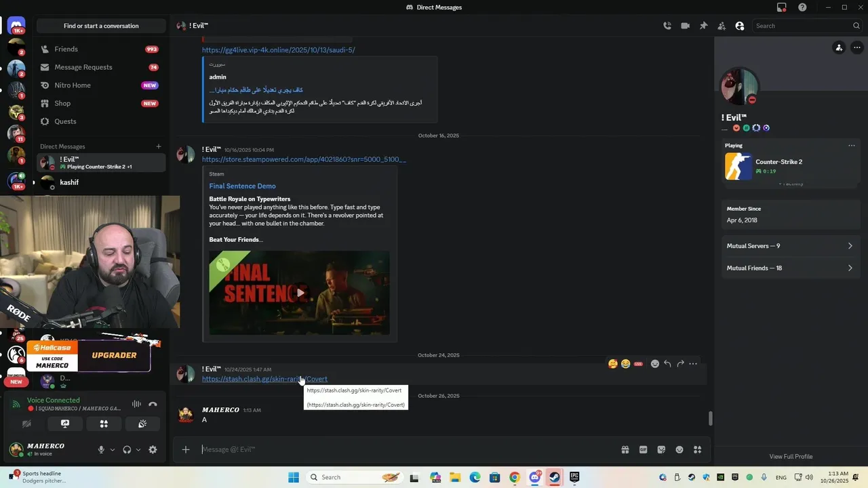This screenshot has width=868, height=488.
Task: Click the add-friend icon on profile banner
Action: pyautogui.click(x=839, y=47)
